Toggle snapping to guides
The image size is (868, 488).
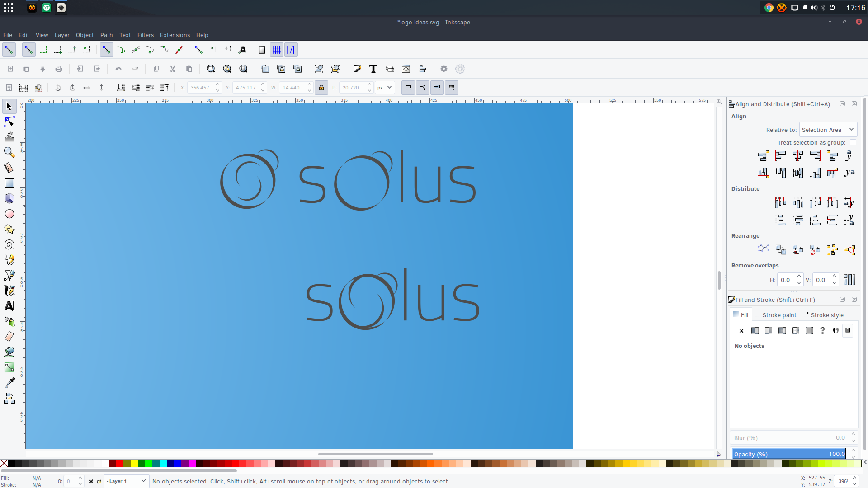pos(291,50)
